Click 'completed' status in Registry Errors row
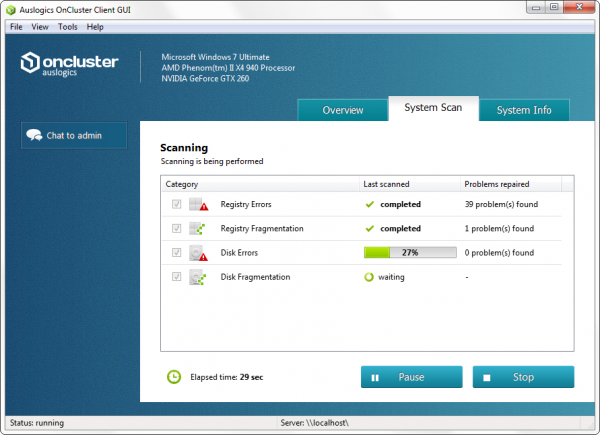This screenshot has width=600, height=435. coord(400,204)
